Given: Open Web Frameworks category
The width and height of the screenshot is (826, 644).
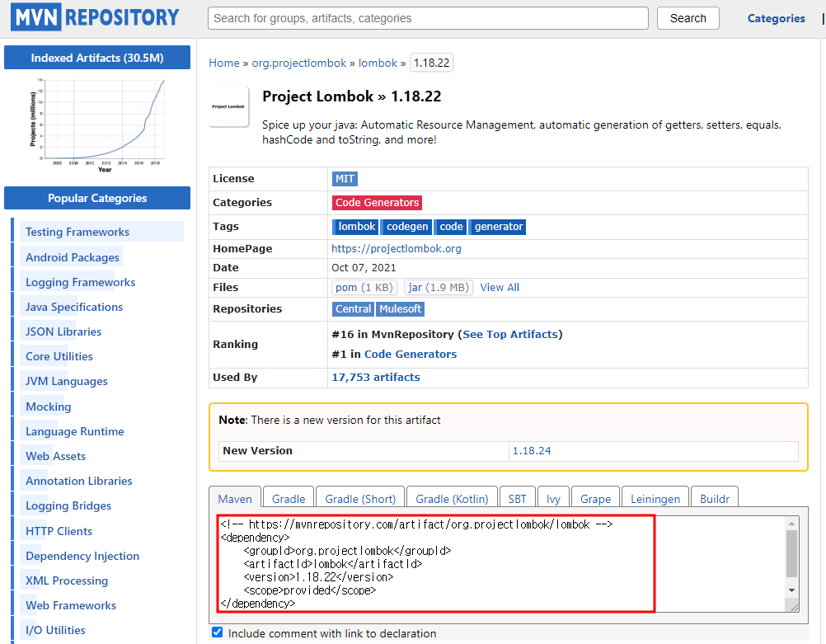Looking at the screenshot, I should (x=71, y=605).
